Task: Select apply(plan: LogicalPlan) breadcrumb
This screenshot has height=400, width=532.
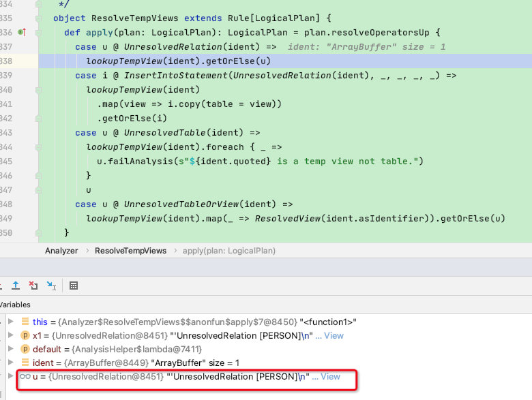Action: [229, 251]
